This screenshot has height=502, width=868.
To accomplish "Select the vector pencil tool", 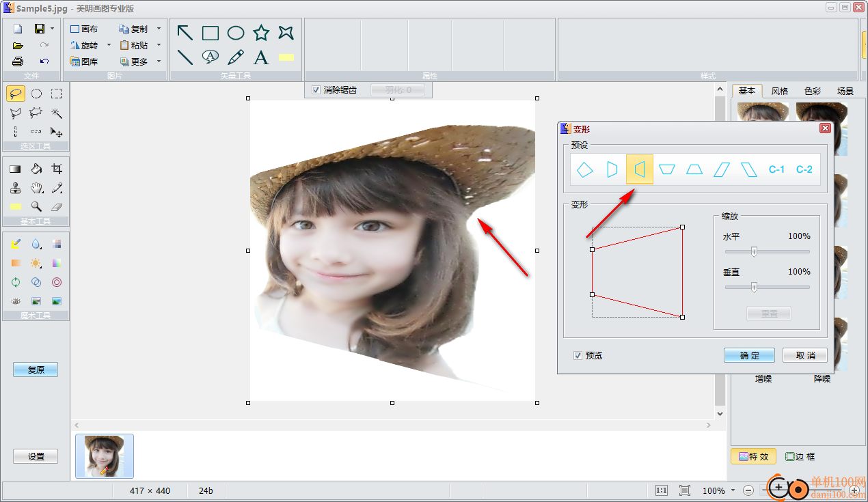I will pos(236,57).
